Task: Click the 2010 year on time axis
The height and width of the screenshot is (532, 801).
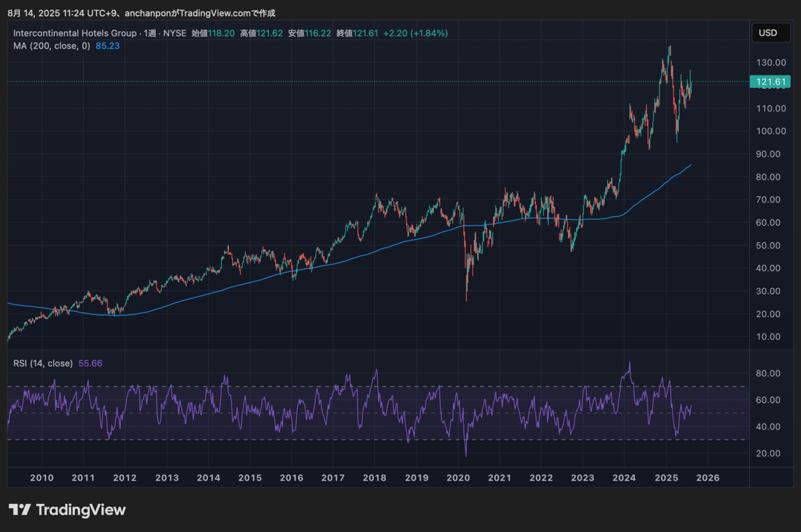Action: (41, 478)
